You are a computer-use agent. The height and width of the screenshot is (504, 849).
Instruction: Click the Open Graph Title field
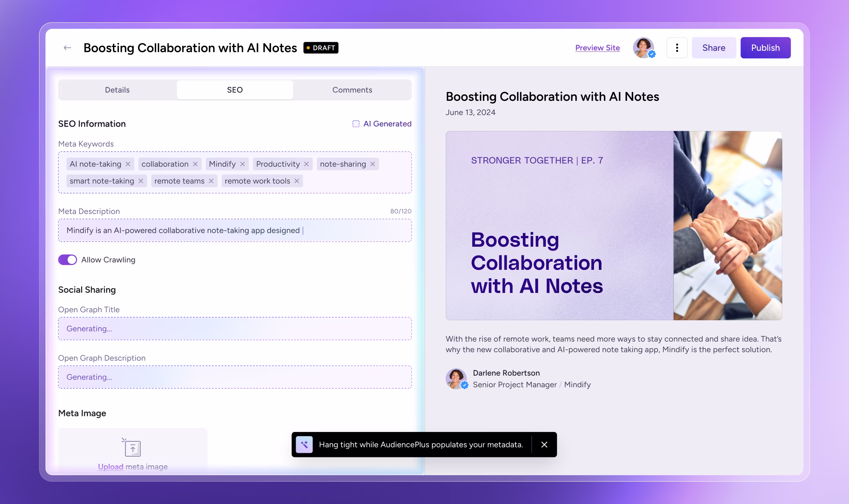coord(235,329)
